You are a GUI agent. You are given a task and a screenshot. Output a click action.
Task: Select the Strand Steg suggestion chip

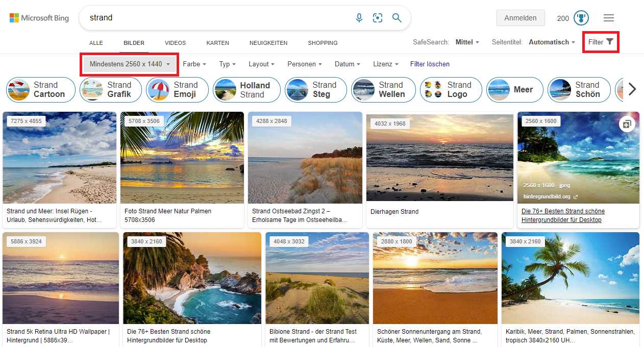pyautogui.click(x=315, y=90)
